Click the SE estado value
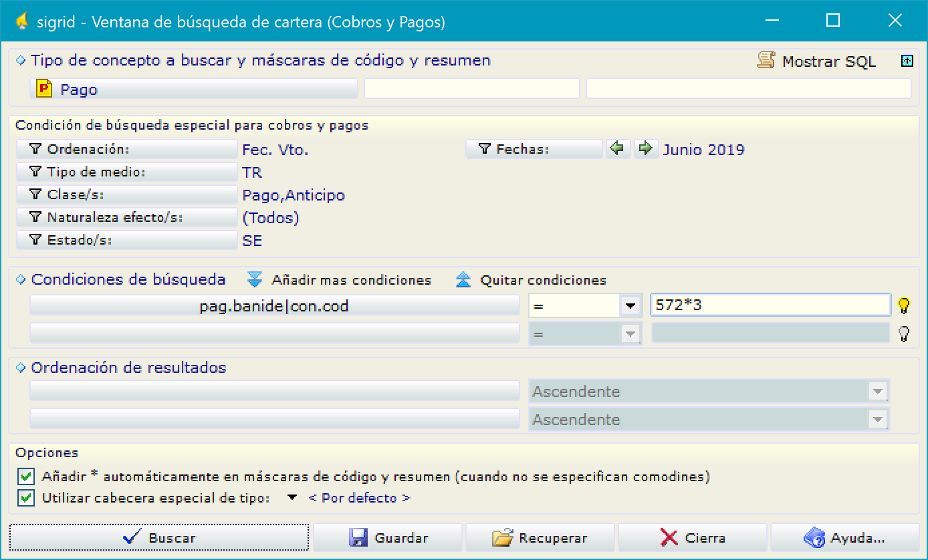Screen dimensions: 928x560 click(252, 241)
